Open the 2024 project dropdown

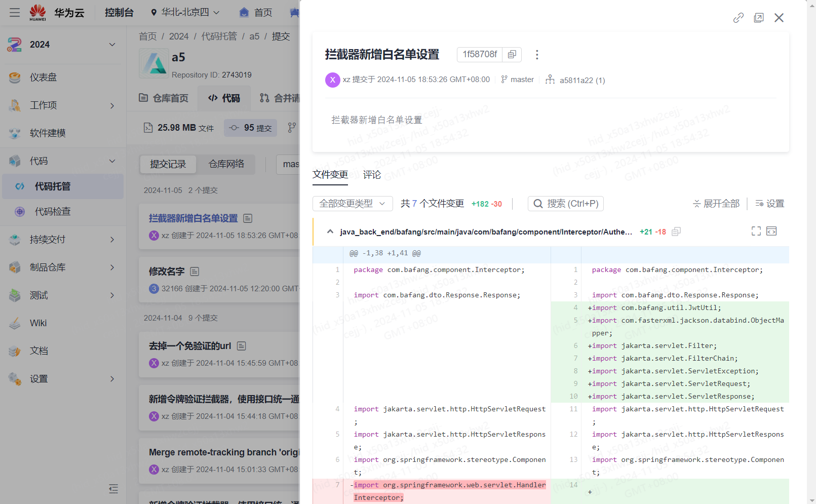tap(62, 45)
